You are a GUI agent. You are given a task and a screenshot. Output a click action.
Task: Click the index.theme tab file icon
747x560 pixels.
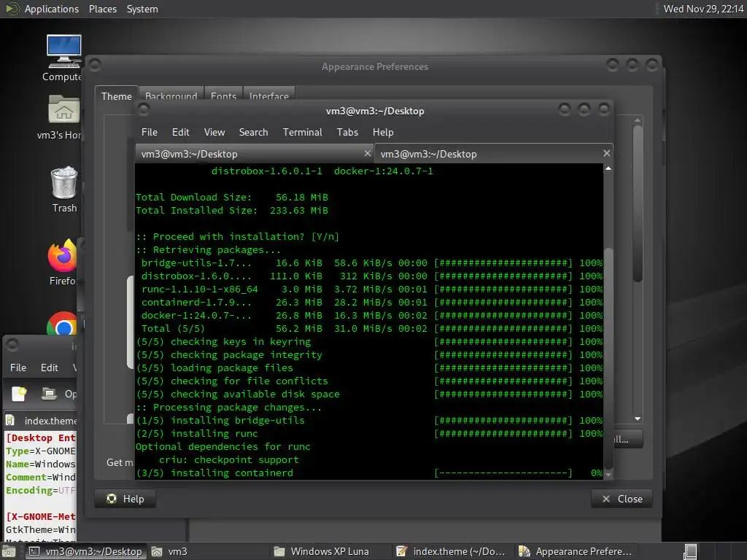[x=10, y=421]
